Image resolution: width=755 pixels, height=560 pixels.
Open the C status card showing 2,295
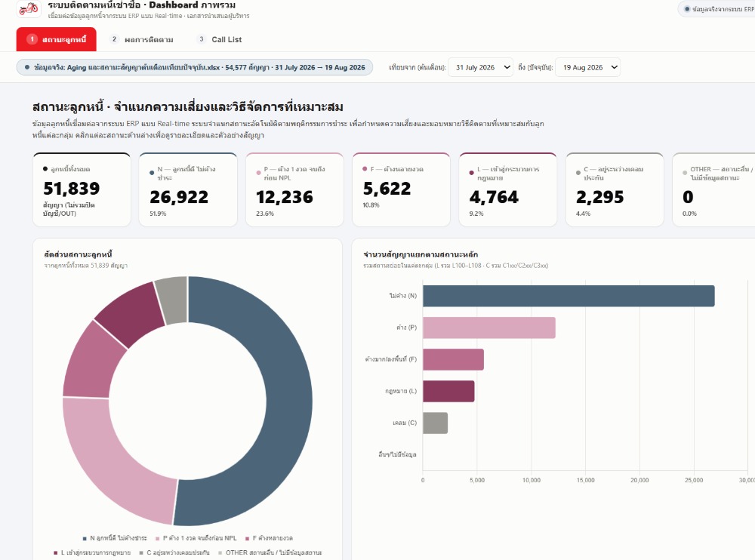click(x=615, y=189)
